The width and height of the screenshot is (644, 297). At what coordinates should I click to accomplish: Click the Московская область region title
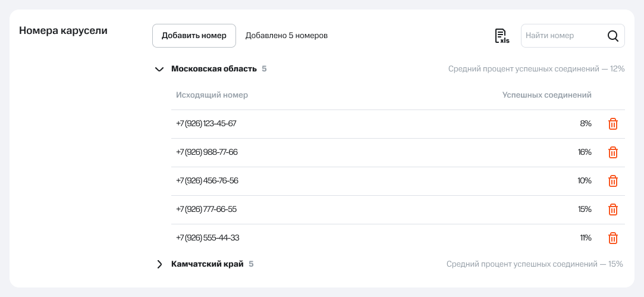[x=213, y=69]
